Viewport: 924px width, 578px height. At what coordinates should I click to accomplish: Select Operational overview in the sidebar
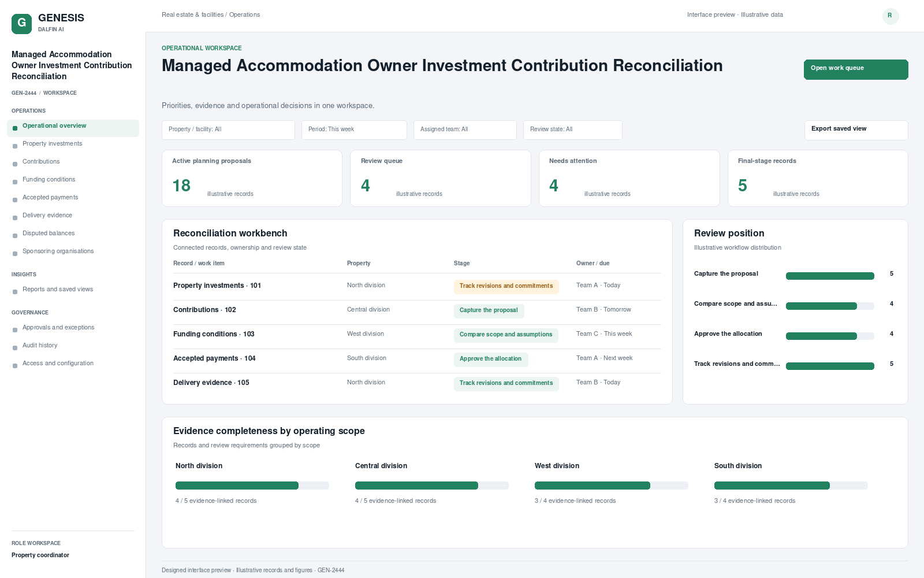(x=73, y=128)
